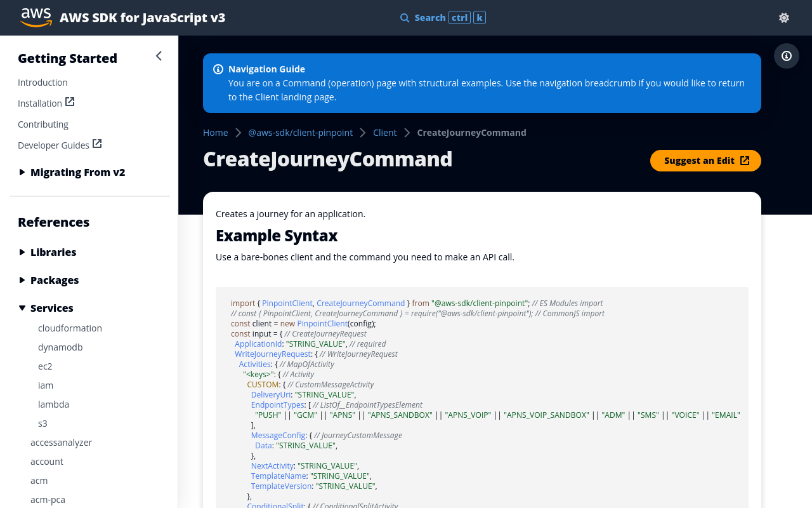The width and height of the screenshot is (812, 508).
Task: Click the References sidebar heading
Action: (53, 222)
